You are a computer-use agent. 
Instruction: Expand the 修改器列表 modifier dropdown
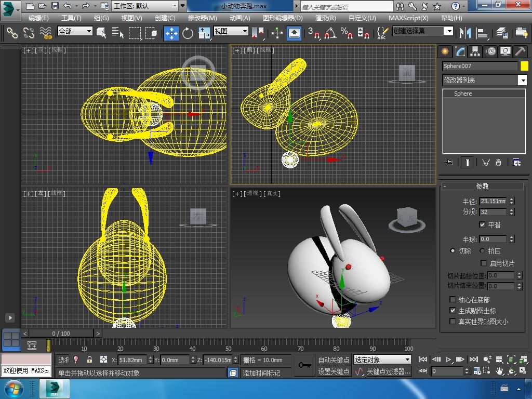point(522,80)
